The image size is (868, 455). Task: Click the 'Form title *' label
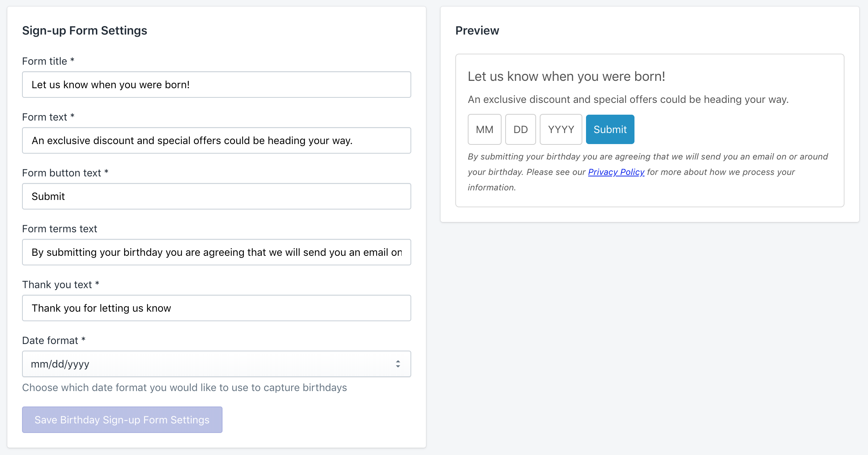48,61
